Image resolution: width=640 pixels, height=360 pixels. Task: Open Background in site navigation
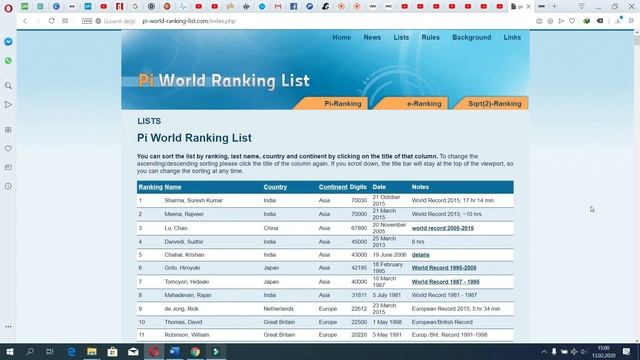(471, 38)
